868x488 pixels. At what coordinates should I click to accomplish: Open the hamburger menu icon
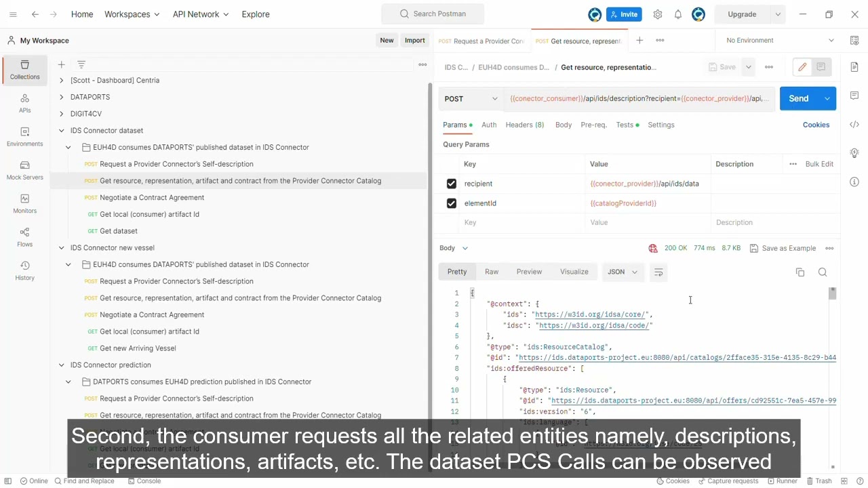click(x=13, y=14)
